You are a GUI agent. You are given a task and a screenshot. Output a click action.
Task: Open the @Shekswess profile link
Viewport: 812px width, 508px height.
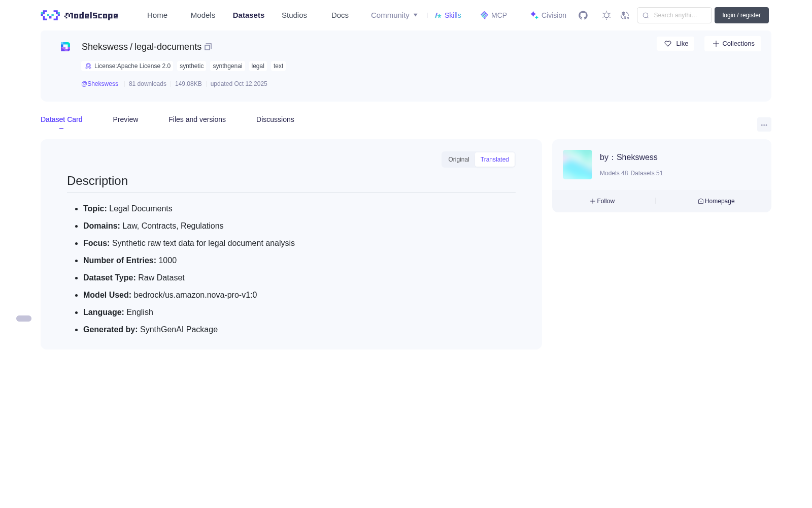[x=99, y=84]
